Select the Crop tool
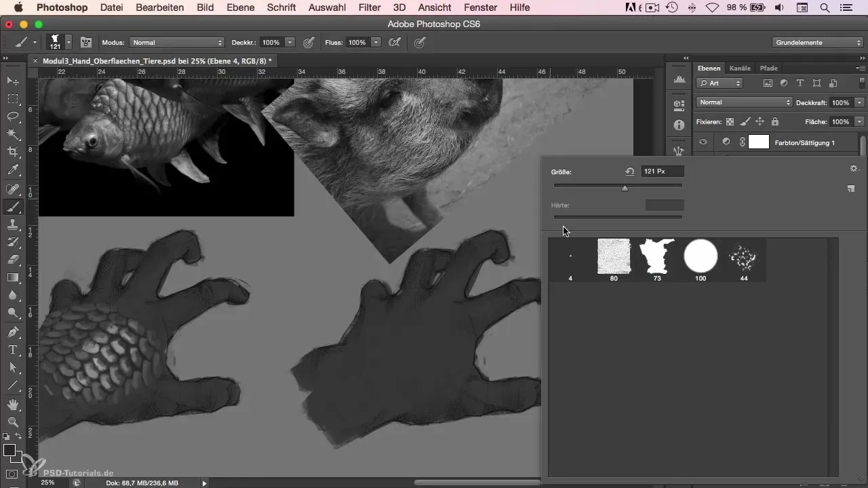Image resolution: width=868 pixels, height=488 pixels. tap(13, 152)
